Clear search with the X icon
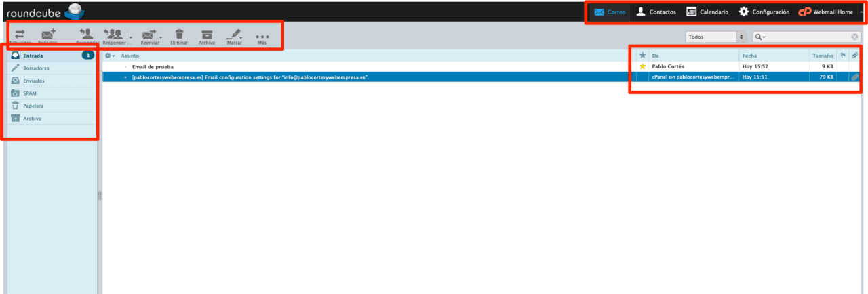This screenshot has width=868, height=294. point(854,37)
